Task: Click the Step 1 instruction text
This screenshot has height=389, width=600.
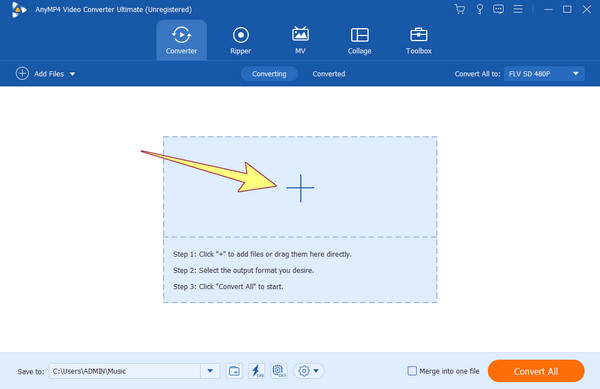Action: point(262,254)
